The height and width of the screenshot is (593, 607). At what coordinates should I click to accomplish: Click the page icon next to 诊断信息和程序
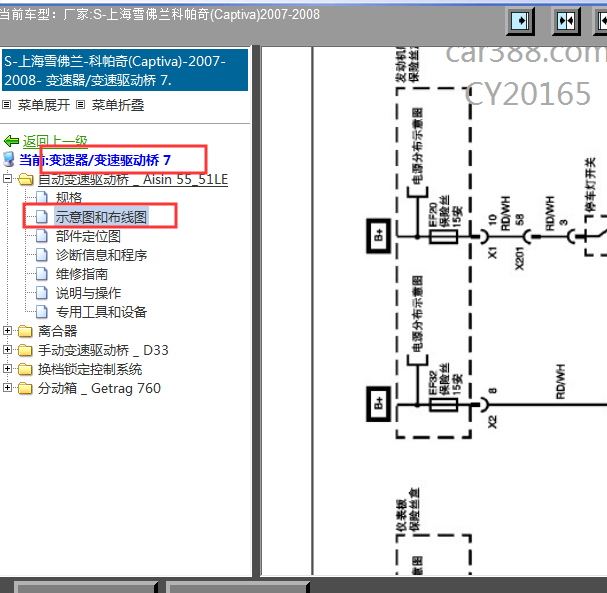pos(42,255)
